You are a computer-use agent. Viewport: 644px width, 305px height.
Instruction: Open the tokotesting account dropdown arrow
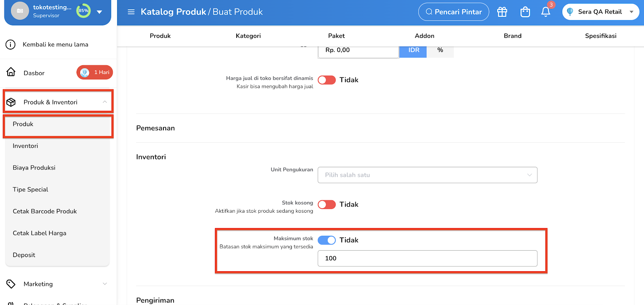(x=99, y=12)
